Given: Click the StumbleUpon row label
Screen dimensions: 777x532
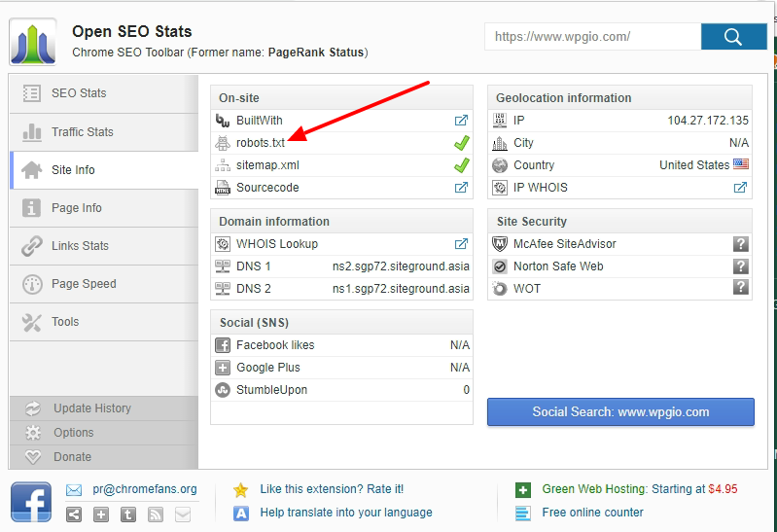Looking at the screenshot, I should [x=271, y=390].
